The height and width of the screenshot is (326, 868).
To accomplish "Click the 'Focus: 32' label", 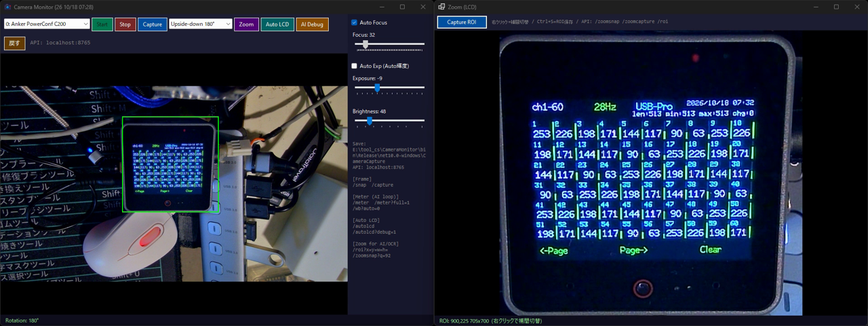I will coord(364,35).
